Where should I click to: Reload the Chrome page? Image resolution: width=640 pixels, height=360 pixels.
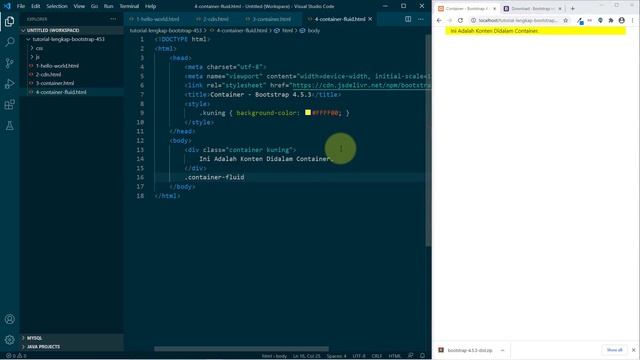460,20
